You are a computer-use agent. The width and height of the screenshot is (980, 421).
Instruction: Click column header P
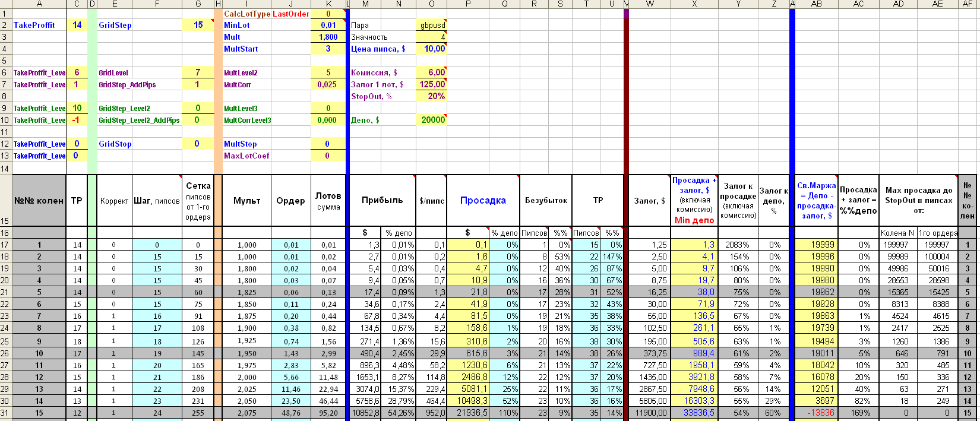click(x=468, y=4)
